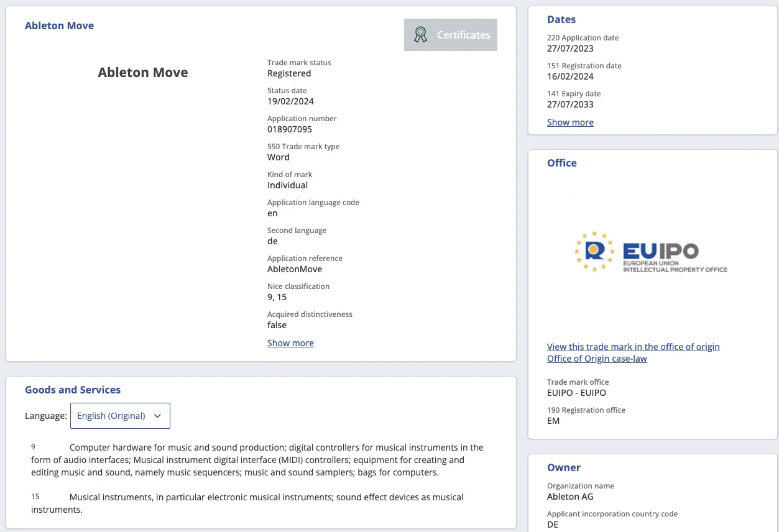Expand trade mark details with Show more
779x532 pixels.
(290, 343)
